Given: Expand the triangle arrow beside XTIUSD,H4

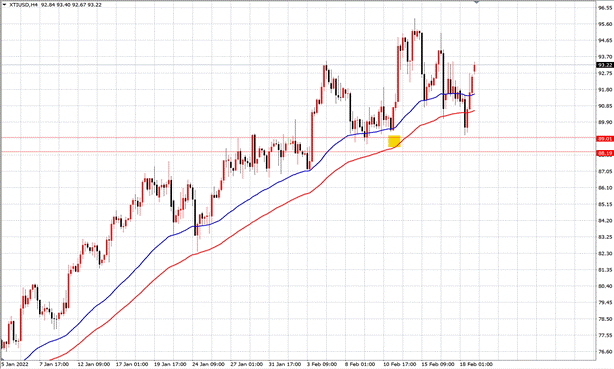Looking at the screenshot, I should tap(4, 5).
